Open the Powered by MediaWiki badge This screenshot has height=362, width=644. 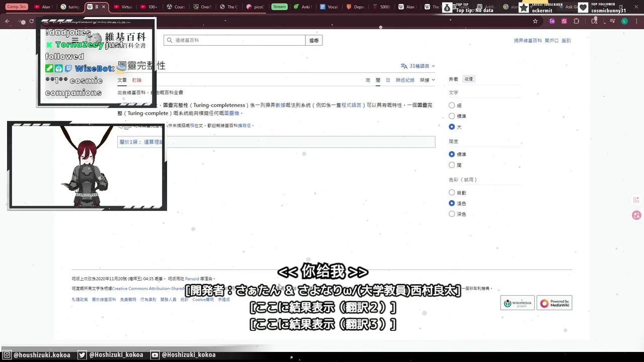click(x=554, y=303)
